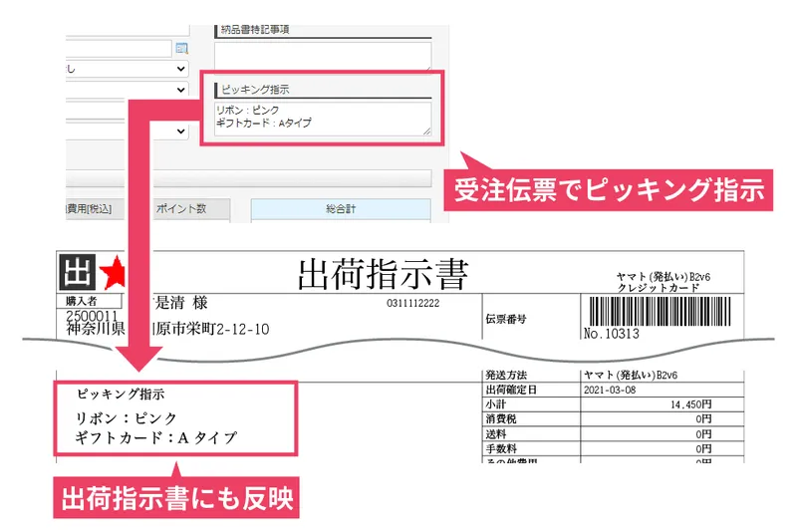
Task: Click inside the 納品書特記事項 text area
Action: (323, 56)
